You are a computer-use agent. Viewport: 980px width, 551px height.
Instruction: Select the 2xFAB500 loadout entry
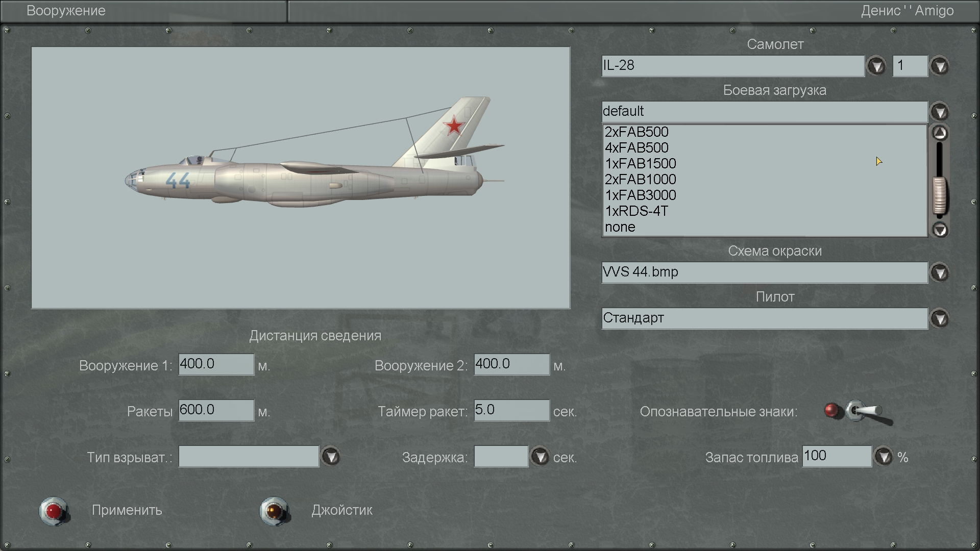point(636,132)
